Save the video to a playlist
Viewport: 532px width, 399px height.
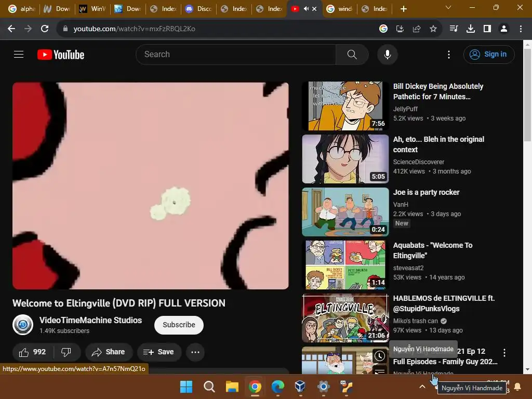[x=159, y=352]
